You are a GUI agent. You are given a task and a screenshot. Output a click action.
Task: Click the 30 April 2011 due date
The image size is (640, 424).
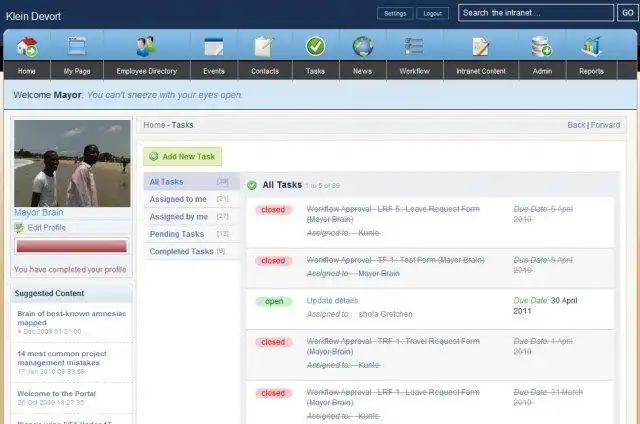(x=545, y=306)
